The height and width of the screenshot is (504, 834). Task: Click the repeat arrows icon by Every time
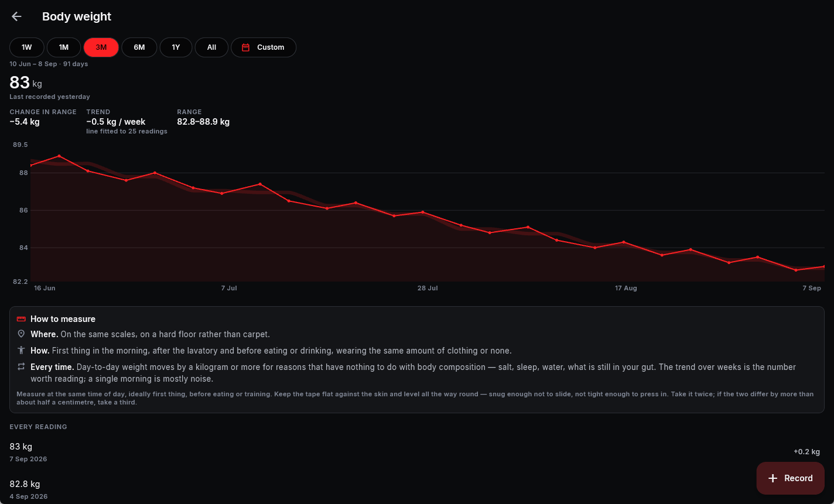click(21, 367)
